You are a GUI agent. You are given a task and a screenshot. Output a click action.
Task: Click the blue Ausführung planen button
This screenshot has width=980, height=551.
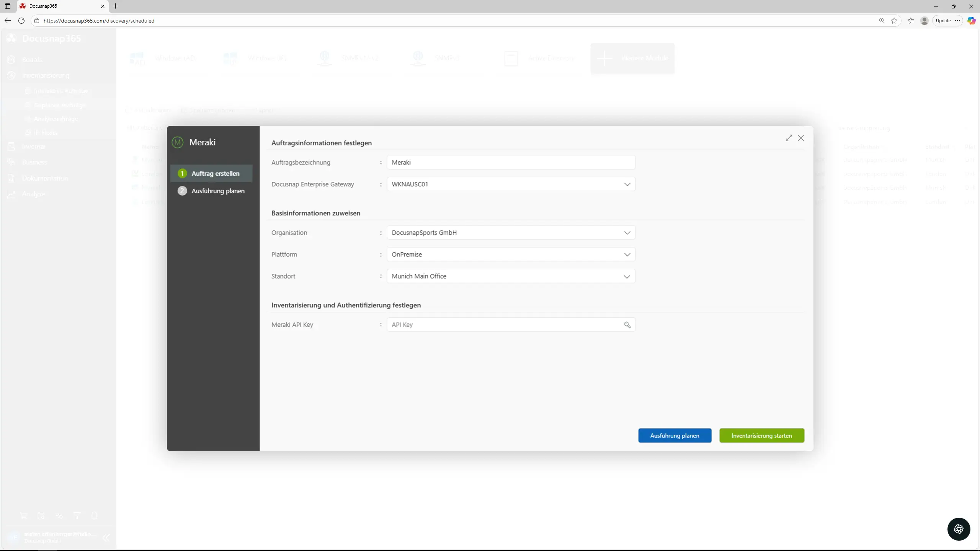pyautogui.click(x=675, y=435)
